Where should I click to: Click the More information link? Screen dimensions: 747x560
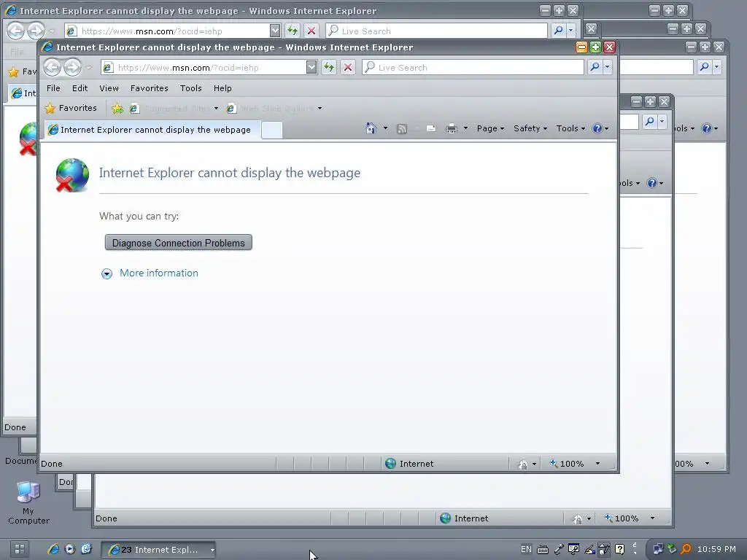click(x=158, y=273)
